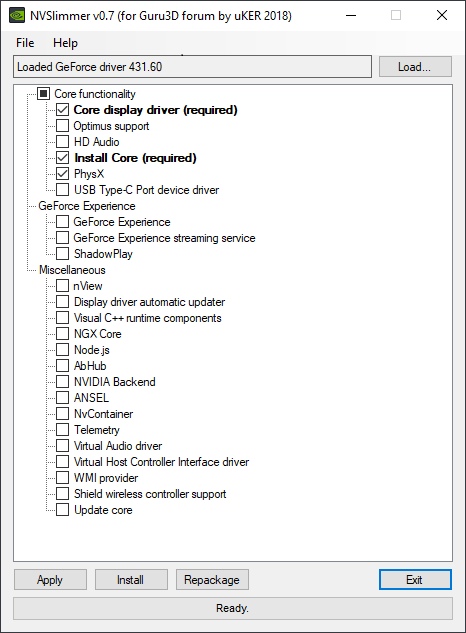Enable the ShadowPlay checkbox
This screenshot has height=633, width=466.
coord(62,254)
